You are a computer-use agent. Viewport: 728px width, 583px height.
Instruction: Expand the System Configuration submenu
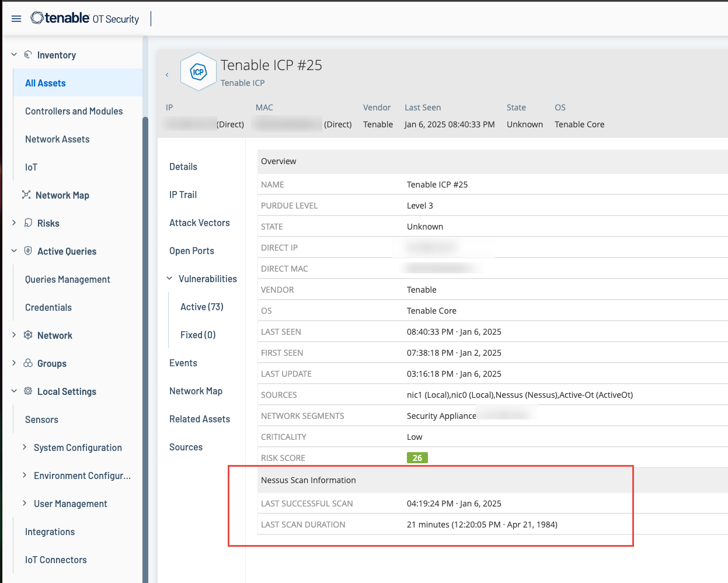25,447
